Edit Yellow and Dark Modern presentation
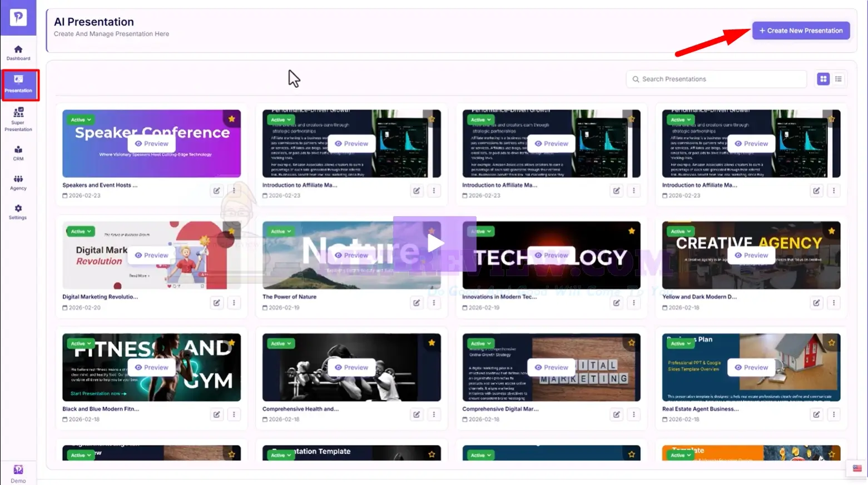The image size is (868, 485). [816, 303]
